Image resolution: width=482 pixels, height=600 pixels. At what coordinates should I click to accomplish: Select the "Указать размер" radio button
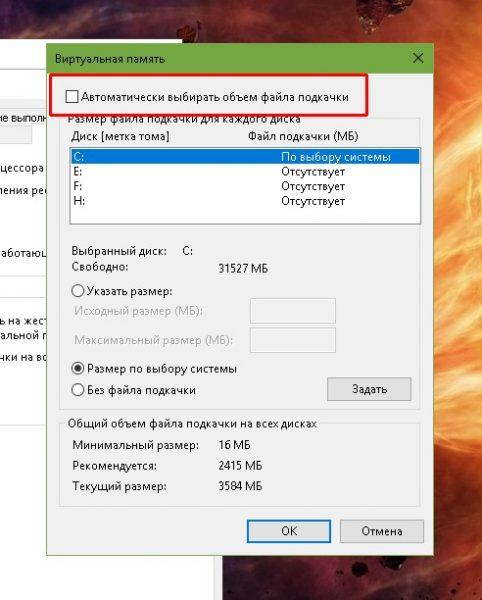[x=78, y=291]
